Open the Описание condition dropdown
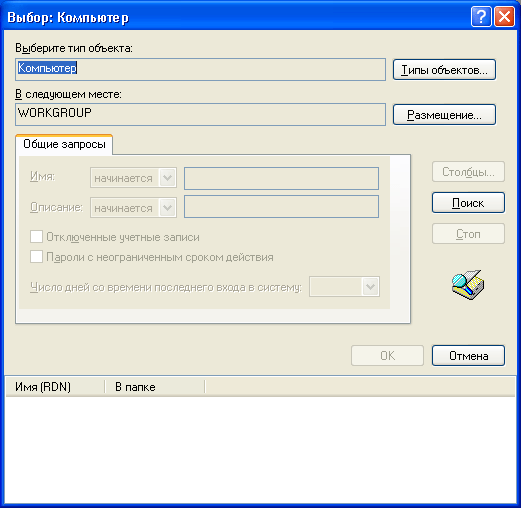 pyautogui.click(x=133, y=208)
